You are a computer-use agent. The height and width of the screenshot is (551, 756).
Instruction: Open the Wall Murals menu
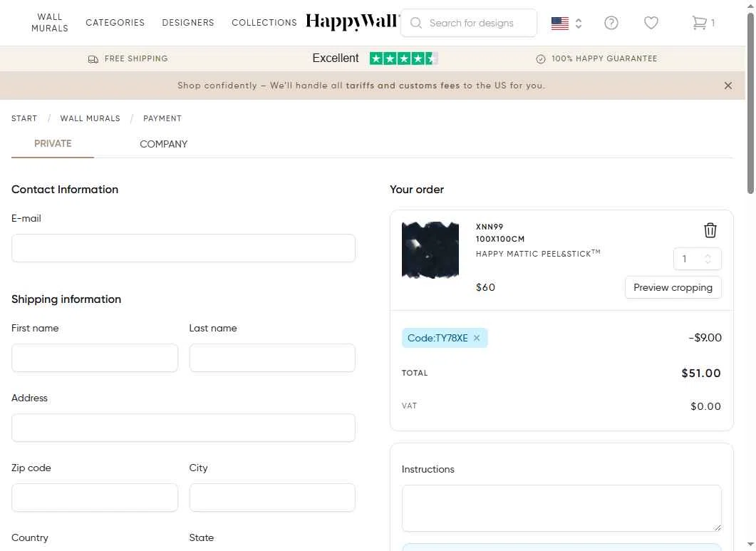50,23
